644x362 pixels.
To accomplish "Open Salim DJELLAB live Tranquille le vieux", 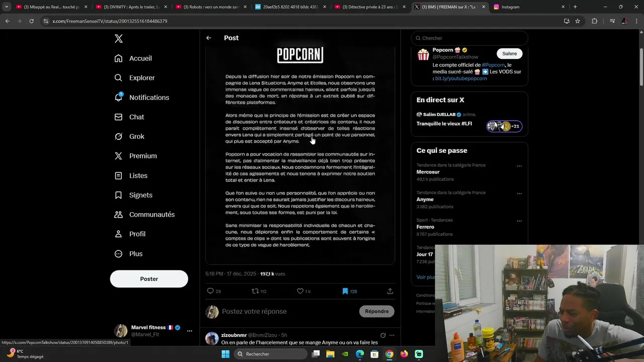I will coord(469,120).
